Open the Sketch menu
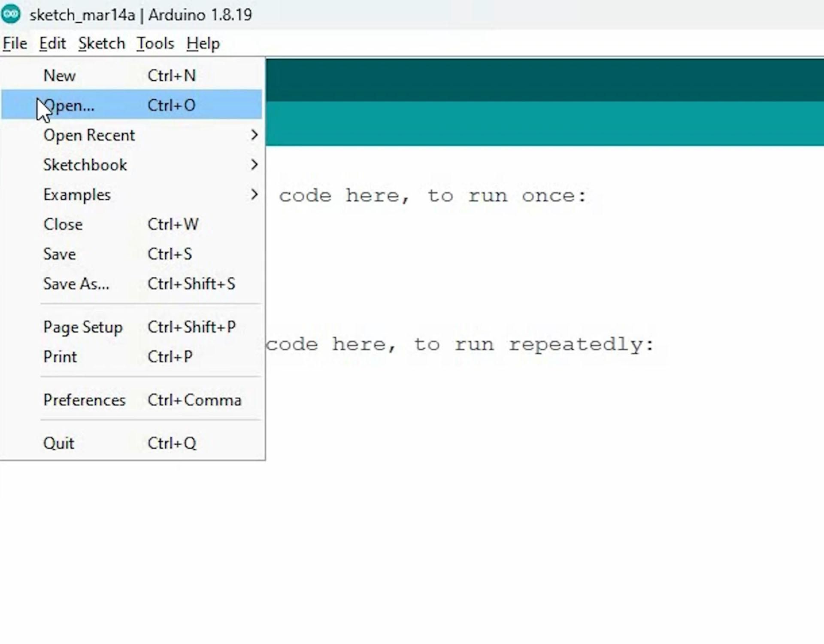The height and width of the screenshot is (644, 824). [101, 43]
